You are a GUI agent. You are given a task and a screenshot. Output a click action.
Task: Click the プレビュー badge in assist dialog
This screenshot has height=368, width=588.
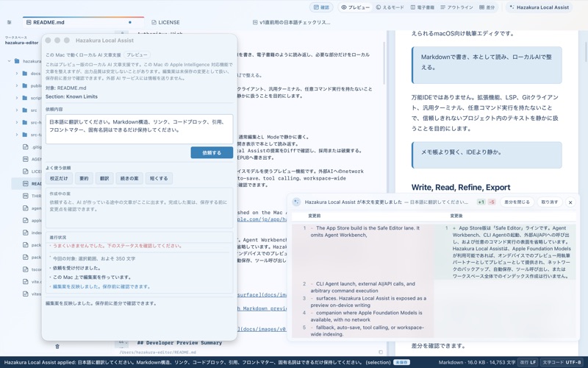[137, 54]
